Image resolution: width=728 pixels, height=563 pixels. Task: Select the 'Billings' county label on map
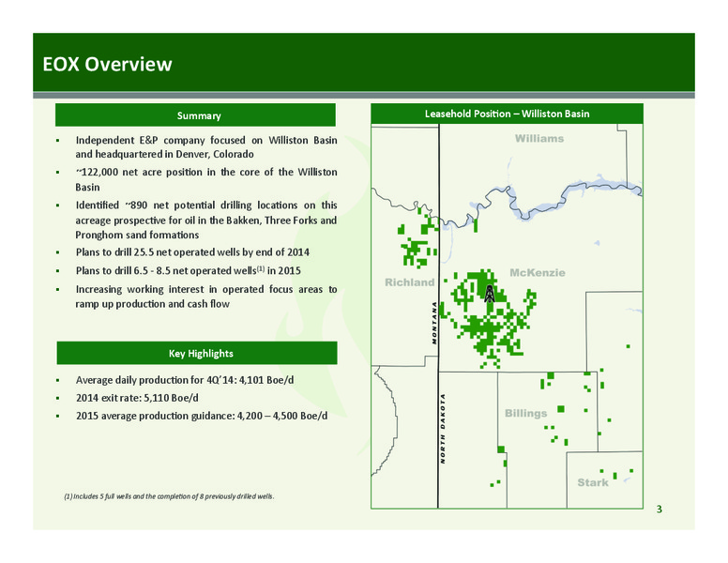click(x=525, y=413)
